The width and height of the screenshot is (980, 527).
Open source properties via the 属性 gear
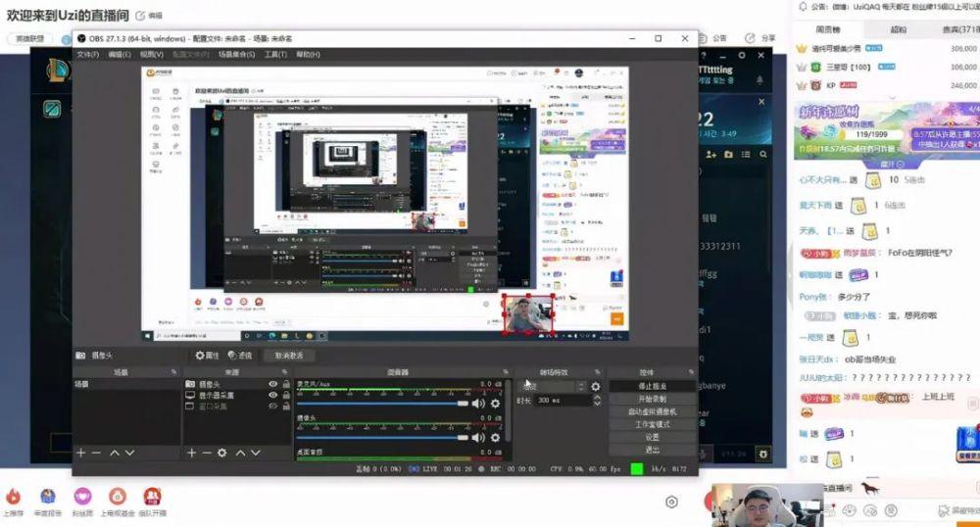pos(207,356)
